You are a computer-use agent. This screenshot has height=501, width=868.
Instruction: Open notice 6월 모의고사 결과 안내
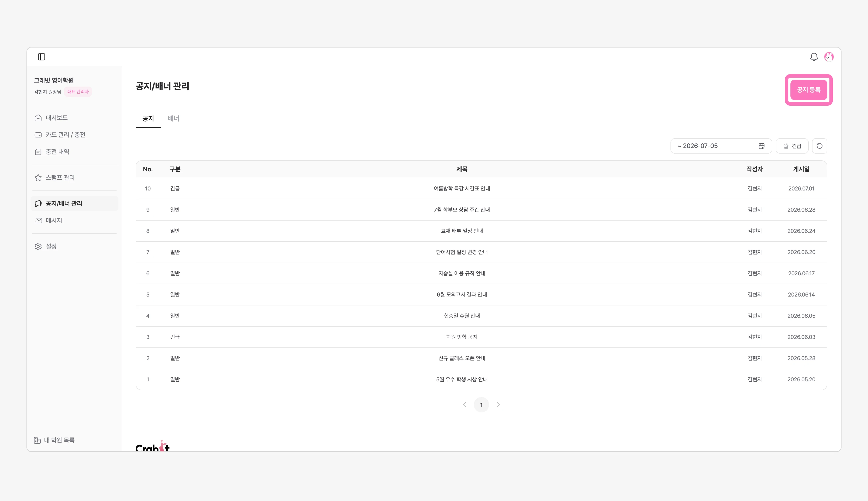[462, 295]
